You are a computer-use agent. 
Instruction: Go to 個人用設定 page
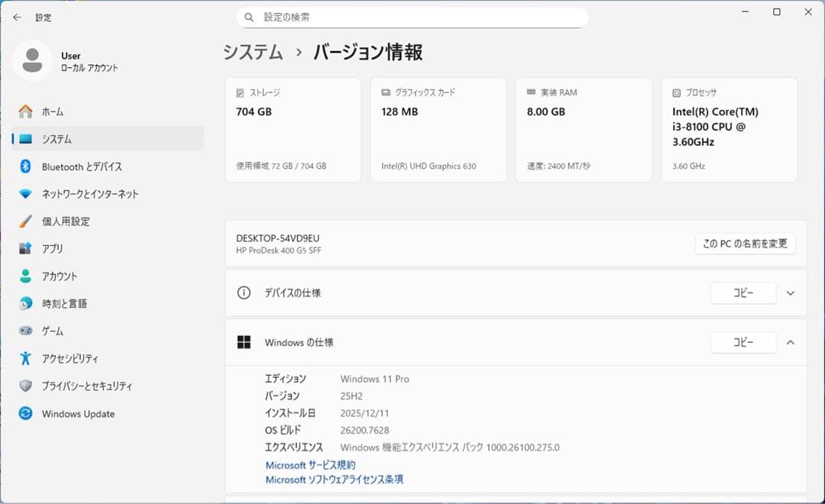tap(108, 221)
